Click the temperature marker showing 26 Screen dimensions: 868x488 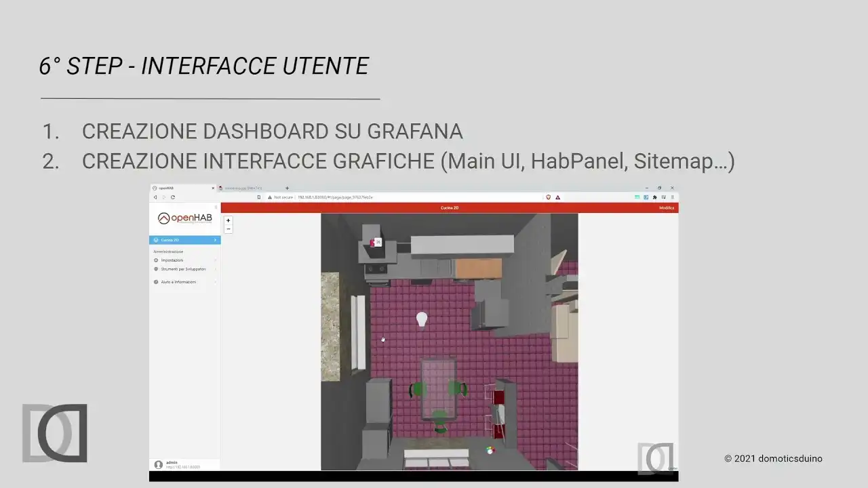point(376,242)
